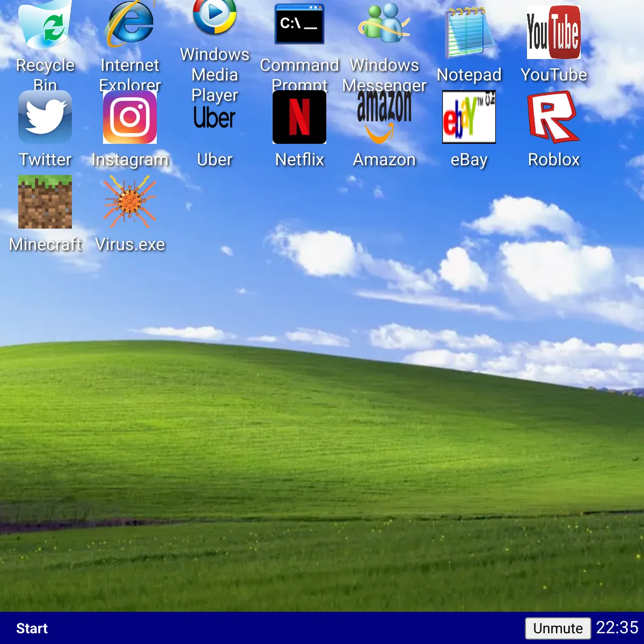The height and width of the screenshot is (644, 644).
Task: Click the "Netflix" label text
Action: (x=299, y=160)
